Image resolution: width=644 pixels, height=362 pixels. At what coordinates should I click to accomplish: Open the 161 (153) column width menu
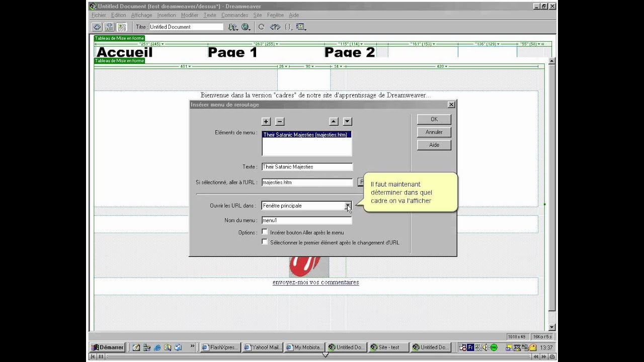(423, 44)
